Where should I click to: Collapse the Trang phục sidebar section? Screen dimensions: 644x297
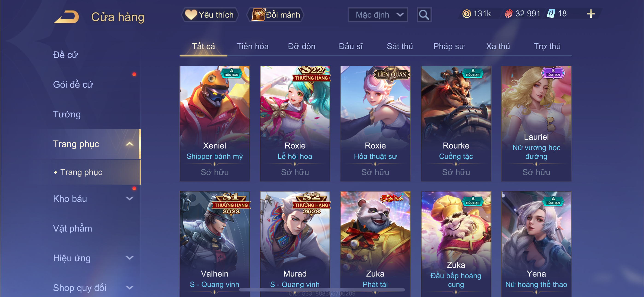tap(129, 144)
